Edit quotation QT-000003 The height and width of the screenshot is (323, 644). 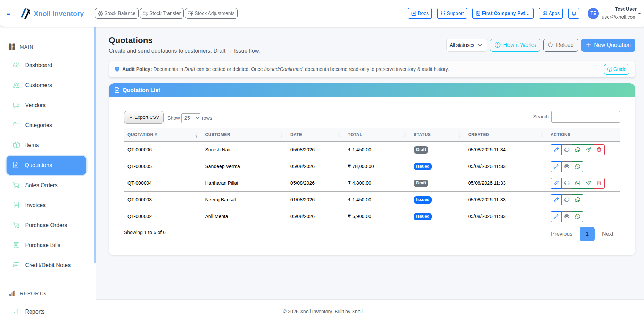(556, 200)
